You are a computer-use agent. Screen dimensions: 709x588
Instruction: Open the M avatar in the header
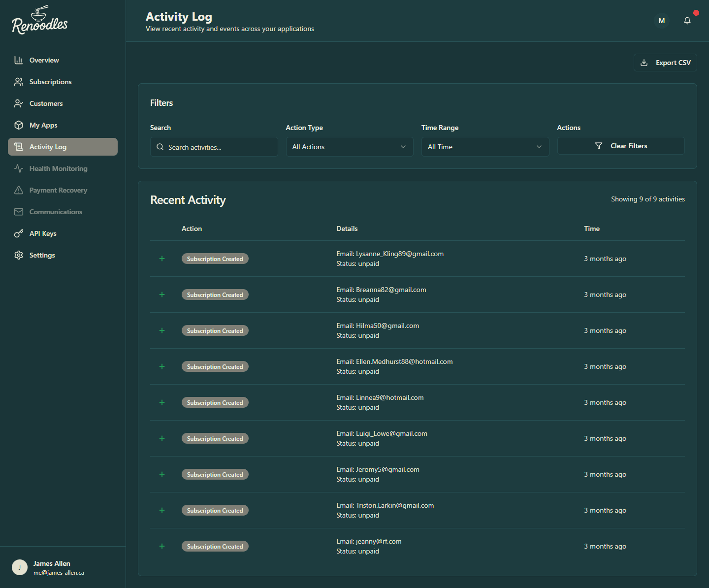coord(661,21)
